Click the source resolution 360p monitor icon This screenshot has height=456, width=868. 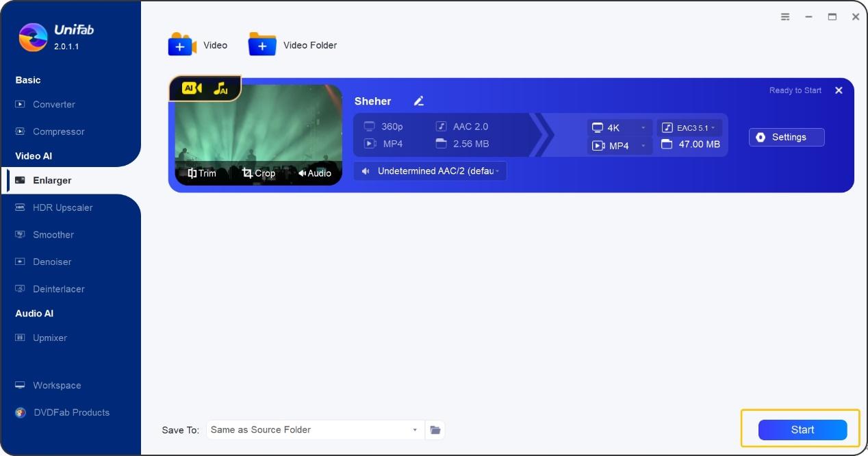(370, 127)
